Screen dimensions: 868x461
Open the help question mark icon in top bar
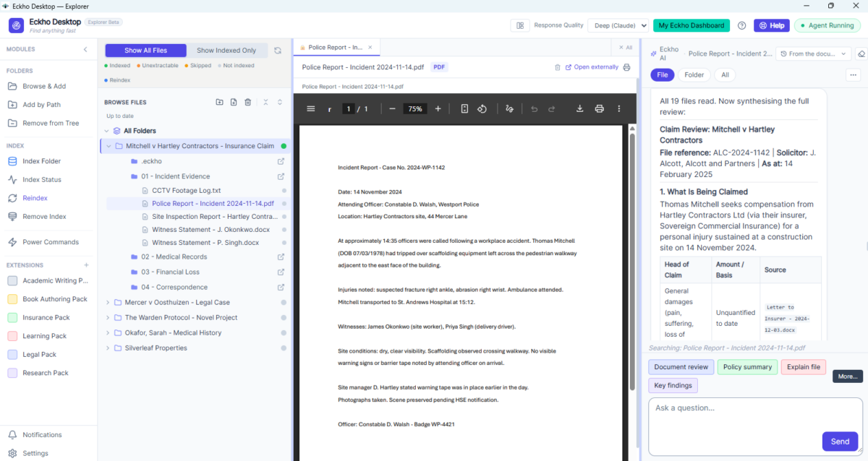[741, 25]
